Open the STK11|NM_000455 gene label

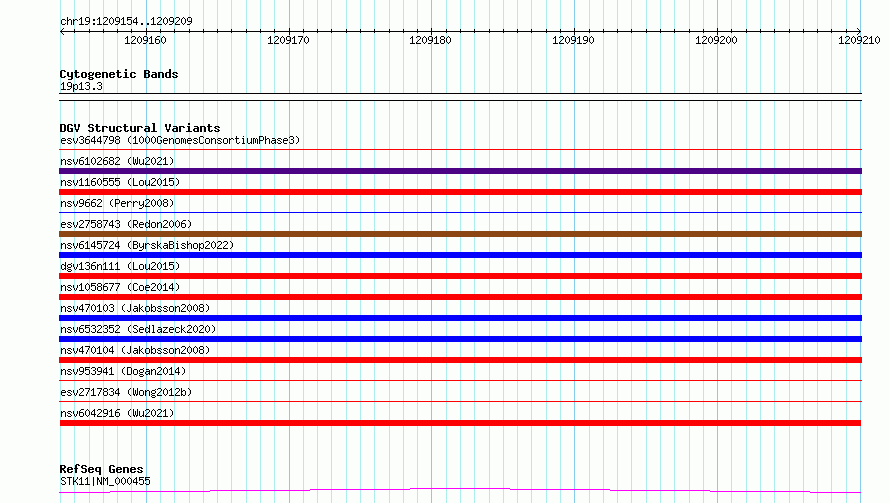click(x=105, y=481)
